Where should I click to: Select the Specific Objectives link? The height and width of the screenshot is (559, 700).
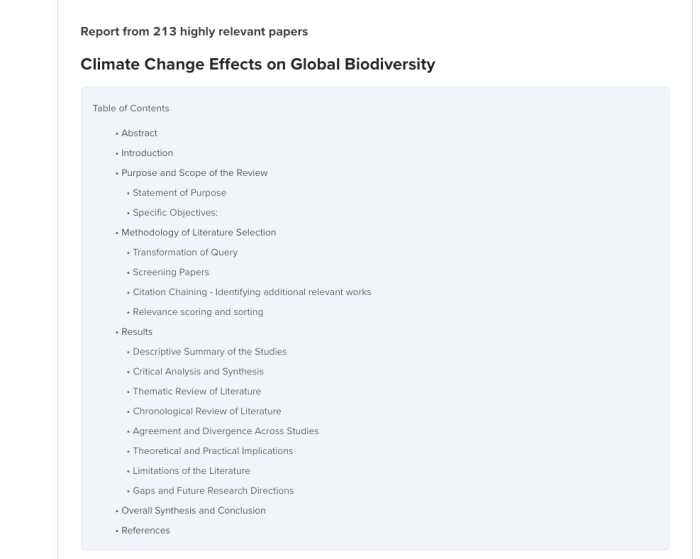click(175, 213)
